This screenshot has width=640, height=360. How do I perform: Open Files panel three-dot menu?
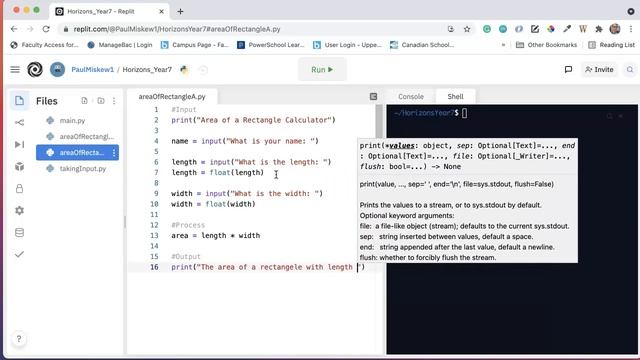click(114, 100)
